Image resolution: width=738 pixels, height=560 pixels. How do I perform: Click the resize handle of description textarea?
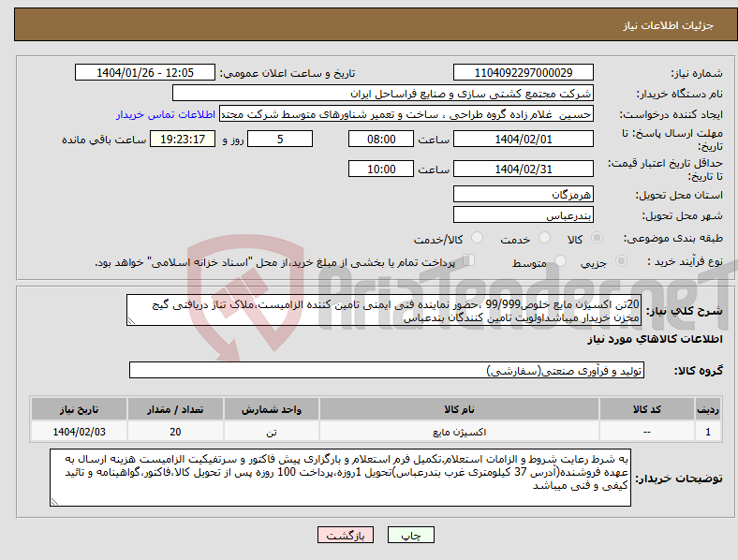click(131, 321)
